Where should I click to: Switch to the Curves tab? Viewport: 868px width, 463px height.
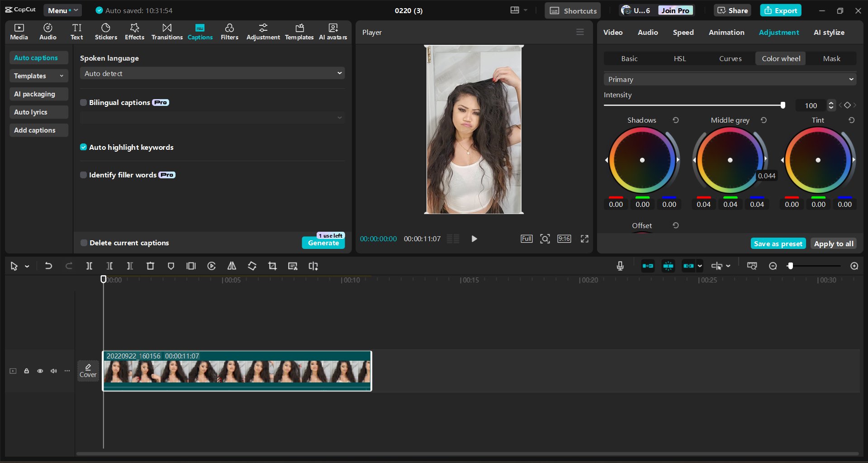click(x=730, y=58)
